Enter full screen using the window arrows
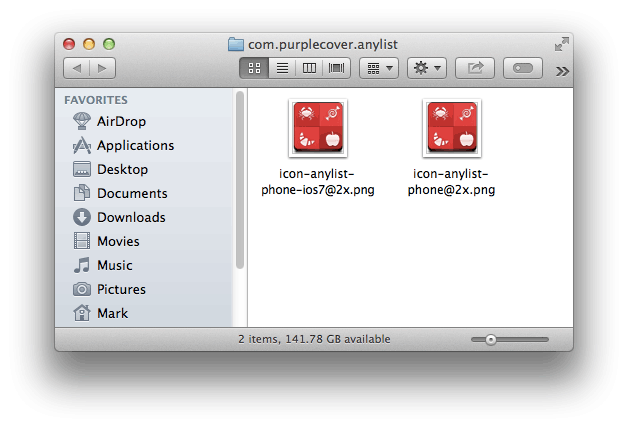This screenshot has height=424, width=628. click(562, 43)
